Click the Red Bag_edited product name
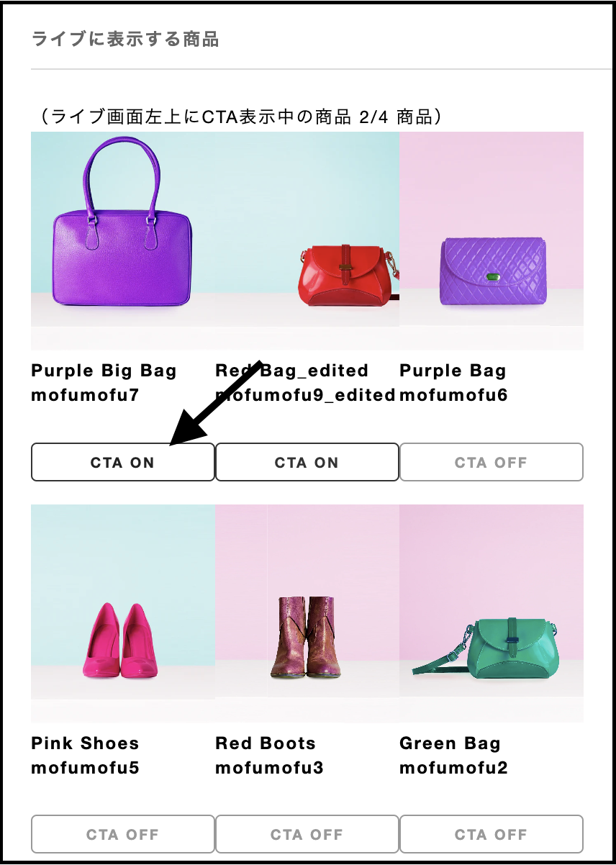Image resolution: width=616 pixels, height=865 pixels. [x=292, y=371]
